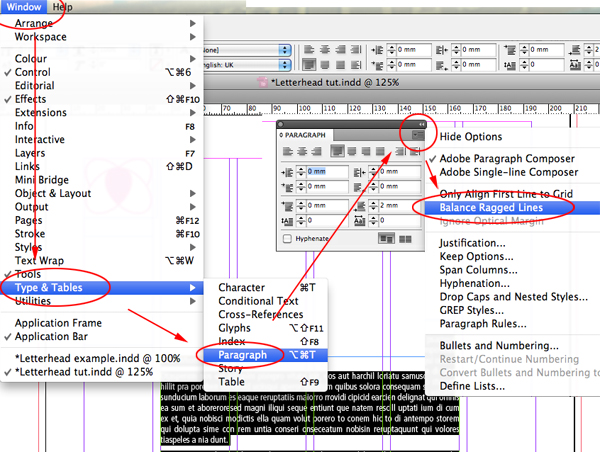Screen dimensions: 600x452
Task: Click align left icon in Paragraph panel
Action: 288,152
